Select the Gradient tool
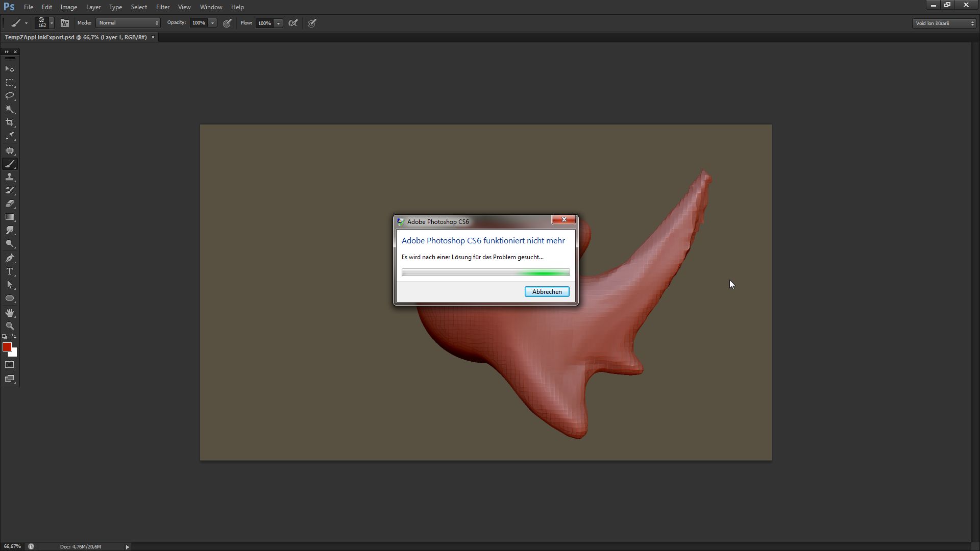 [x=10, y=217]
